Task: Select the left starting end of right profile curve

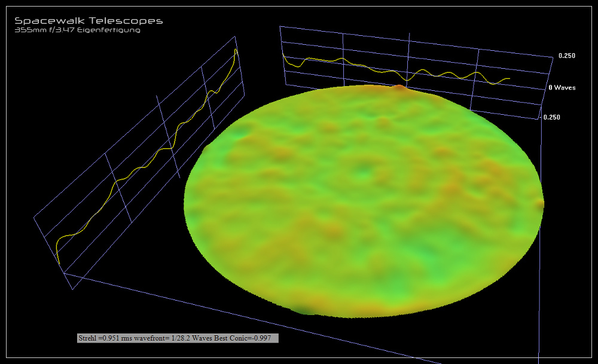Action: (283, 57)
